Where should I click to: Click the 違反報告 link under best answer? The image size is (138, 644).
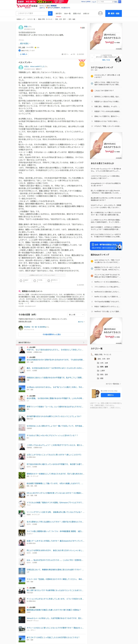80,285
